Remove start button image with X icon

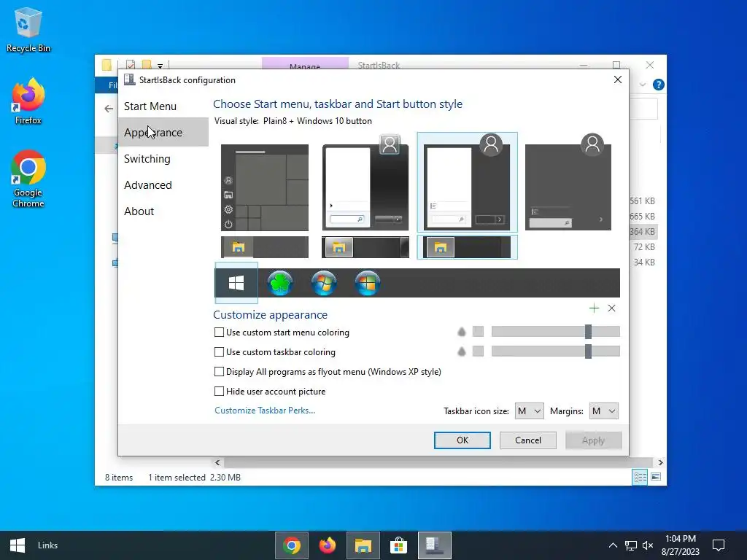612,308
